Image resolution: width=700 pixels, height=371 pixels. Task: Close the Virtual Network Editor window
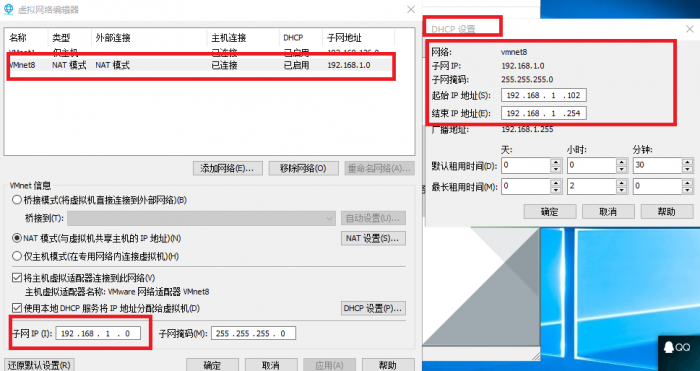coord(411,9)
